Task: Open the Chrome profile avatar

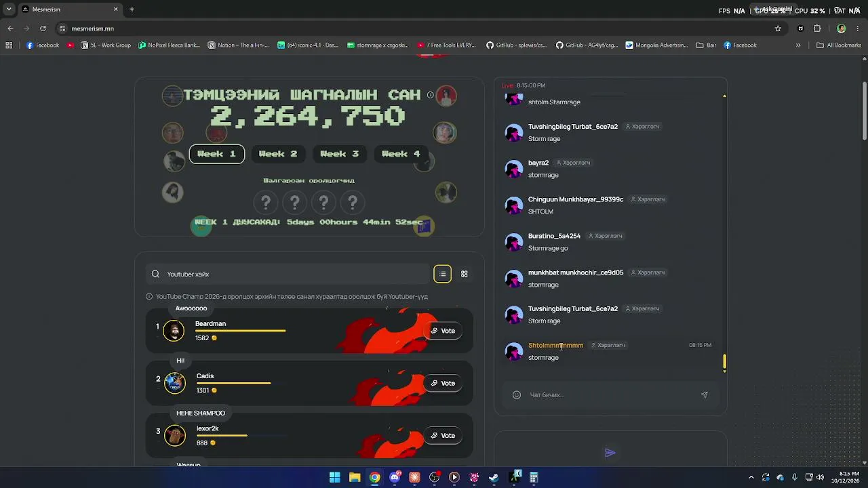Action: point(842,28)
